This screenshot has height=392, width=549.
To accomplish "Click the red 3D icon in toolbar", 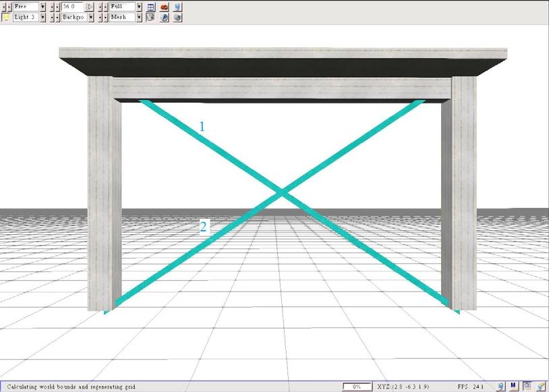I will pos(164,7).
